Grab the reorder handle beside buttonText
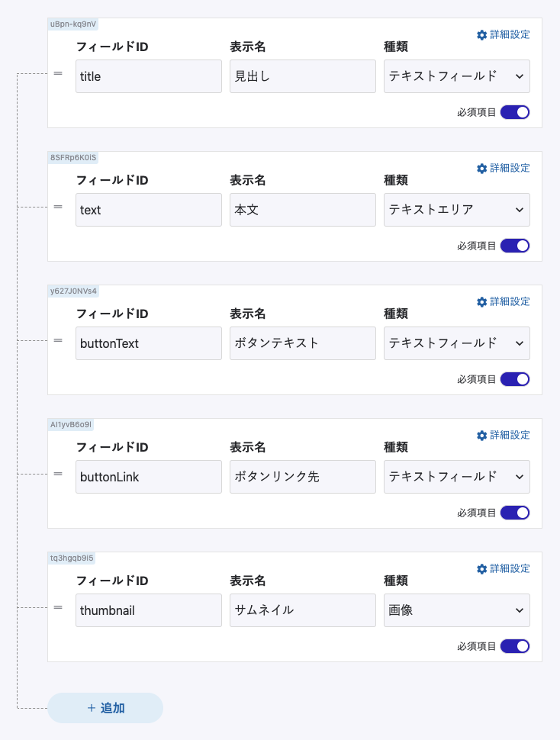Image resolution: width=560 pixels, height=740 pixels. tap(58, 340)
